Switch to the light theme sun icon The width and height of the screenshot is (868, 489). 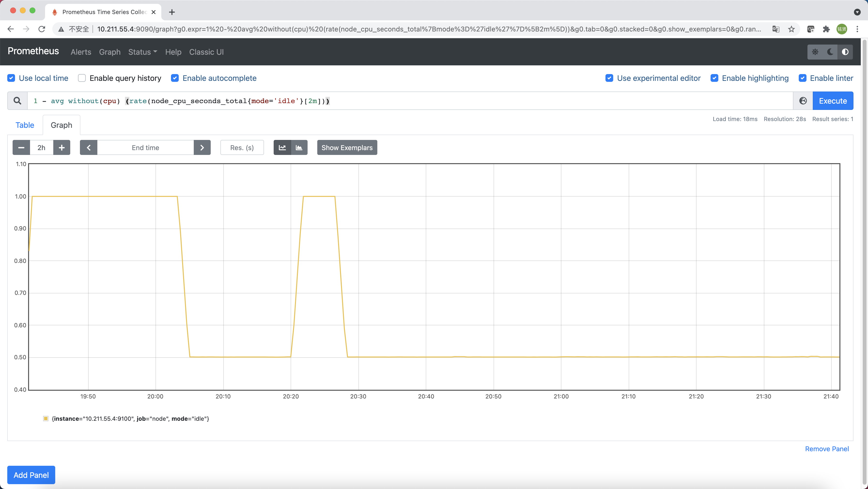coord(815,52)
